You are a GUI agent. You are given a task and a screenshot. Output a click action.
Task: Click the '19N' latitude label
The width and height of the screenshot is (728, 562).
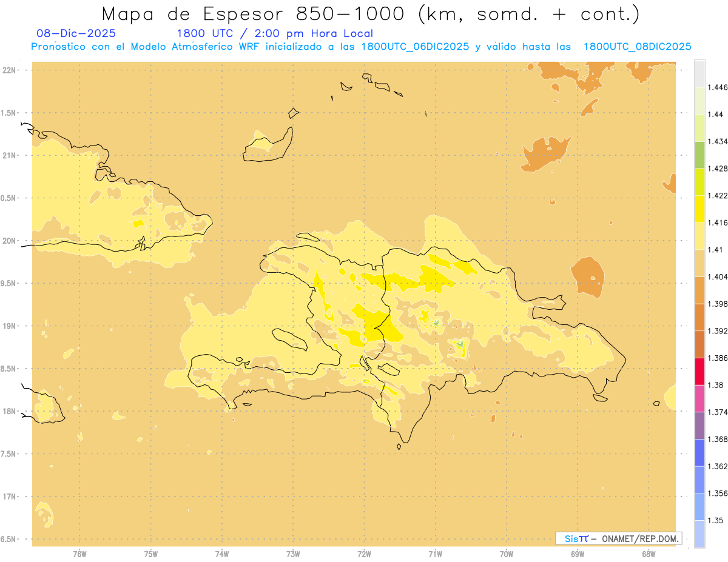click(x=9, y=326)
